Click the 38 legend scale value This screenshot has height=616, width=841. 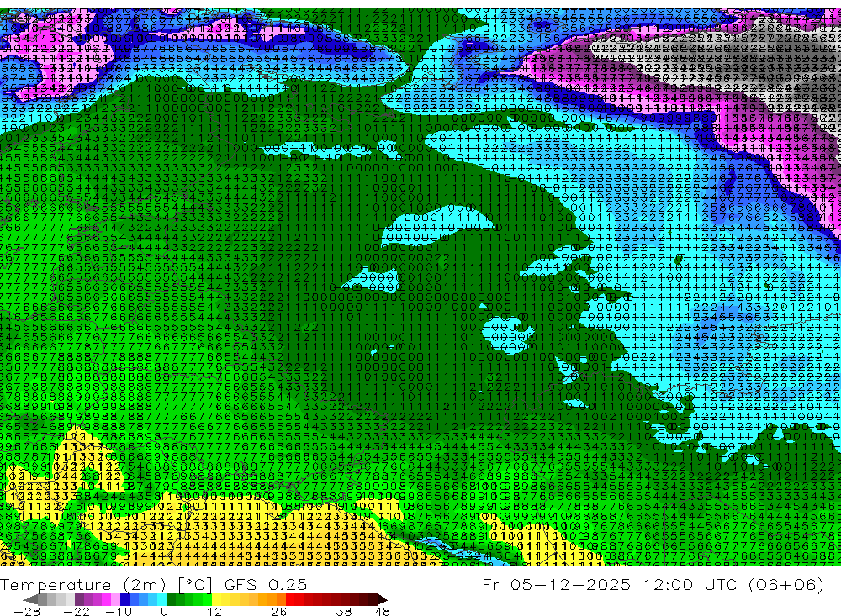pyautogui.click(x=344, y=611)
